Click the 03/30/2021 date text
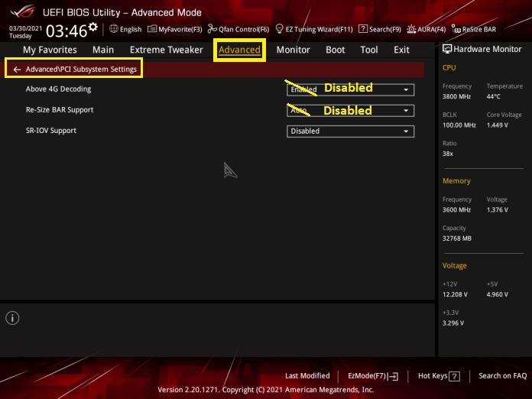The width and height of the screenshot is (532, 399). [x=26, y=28]
